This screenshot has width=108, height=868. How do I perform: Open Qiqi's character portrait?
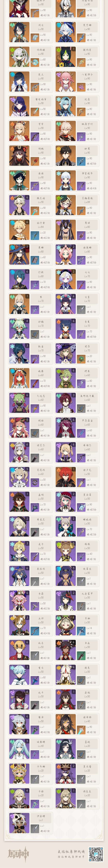pyautogui.click(x=65, y=279)
